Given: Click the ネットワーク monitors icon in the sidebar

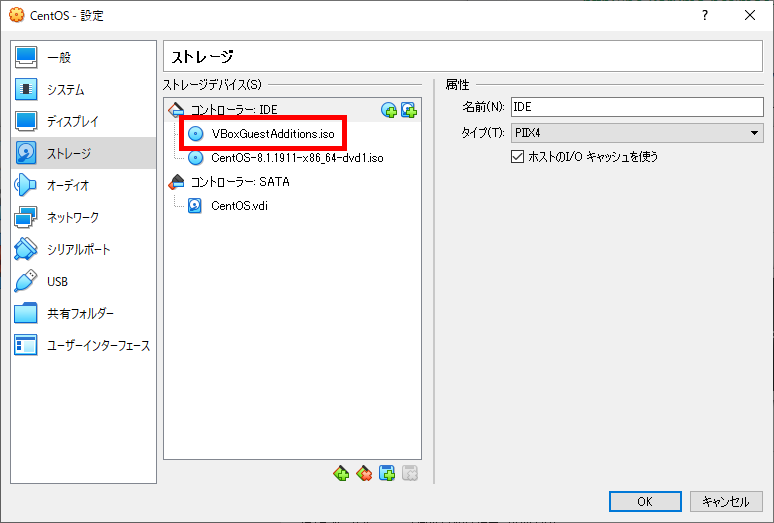Looking at the screenshot, I should pos(26,218).
